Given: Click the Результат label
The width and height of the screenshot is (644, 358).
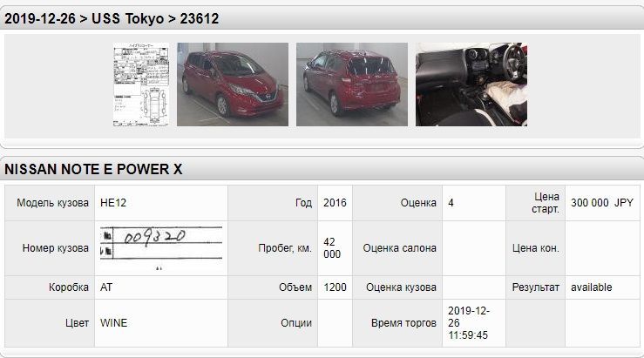Looking at the screenshot, I should (536, 287).
